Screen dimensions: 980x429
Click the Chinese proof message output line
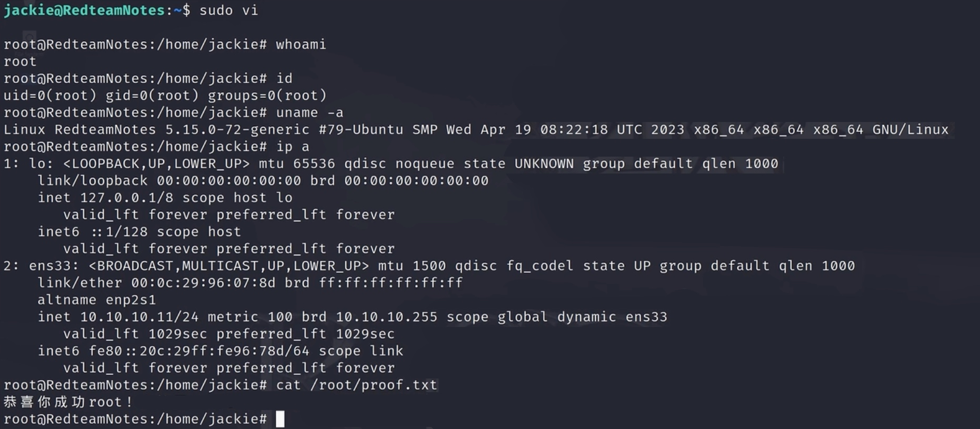[67, 402]
